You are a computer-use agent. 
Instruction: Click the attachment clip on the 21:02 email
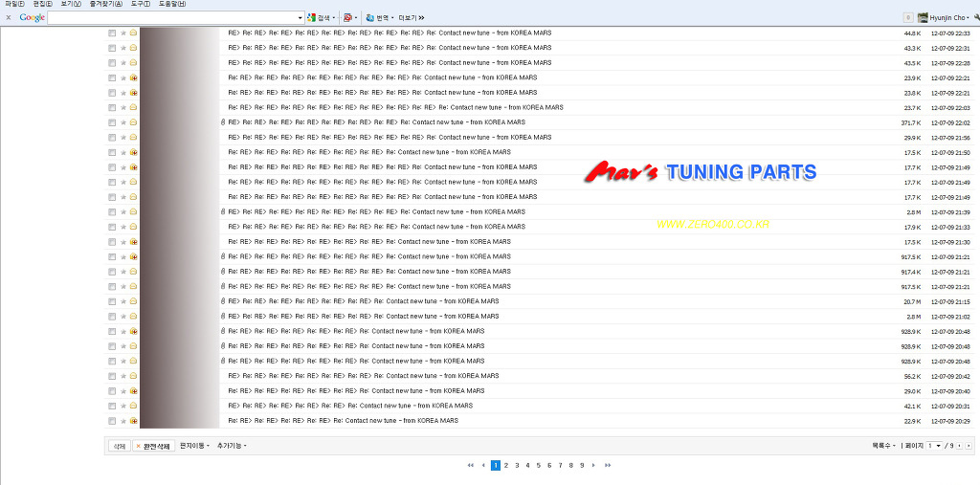click(x=223, y=317)
